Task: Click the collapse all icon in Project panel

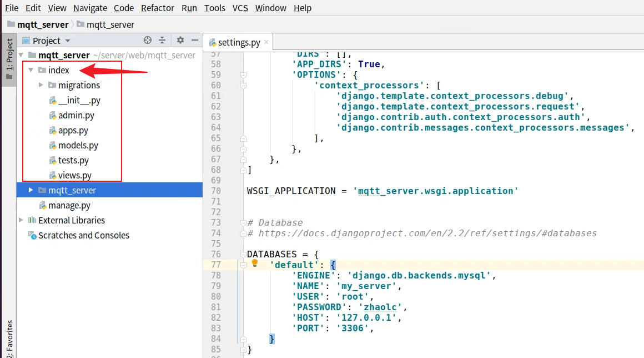Action: click(162, 40)
